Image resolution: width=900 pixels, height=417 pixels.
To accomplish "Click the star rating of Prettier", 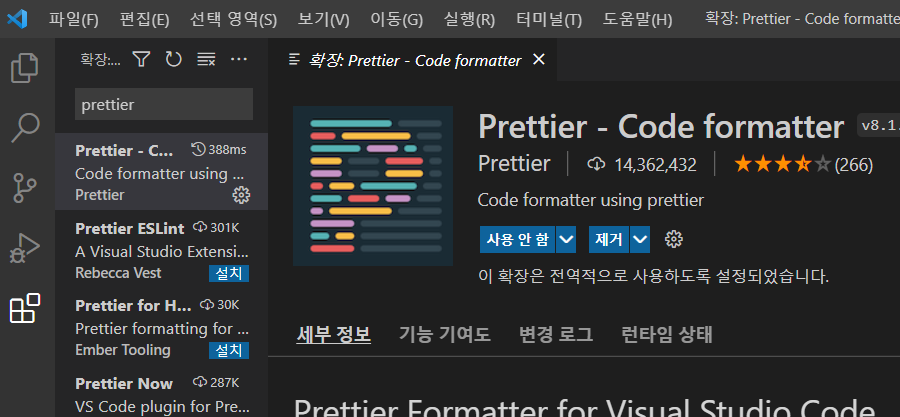I will (x=782, y=165).
